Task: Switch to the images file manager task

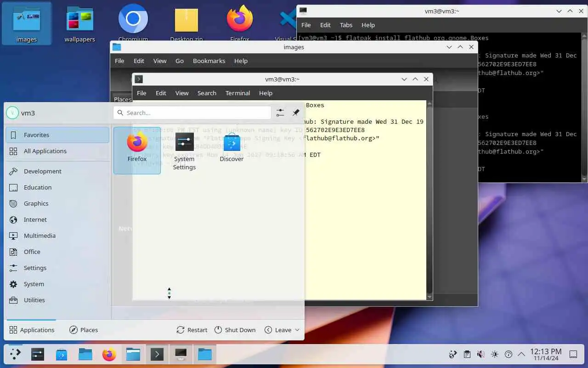Action: [133, 354]
